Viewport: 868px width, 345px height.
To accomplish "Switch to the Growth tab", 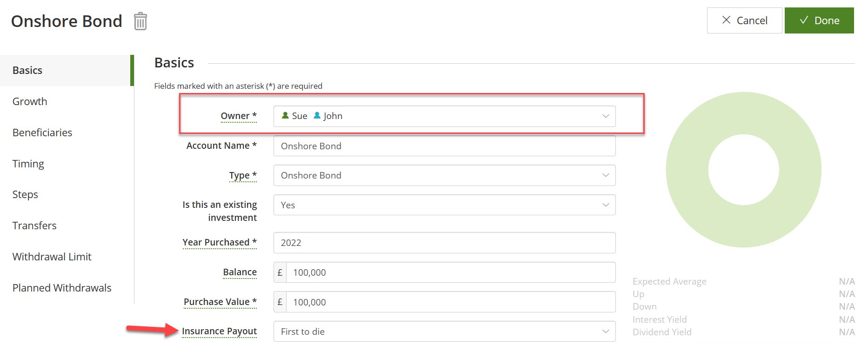I will click(30, 101).
